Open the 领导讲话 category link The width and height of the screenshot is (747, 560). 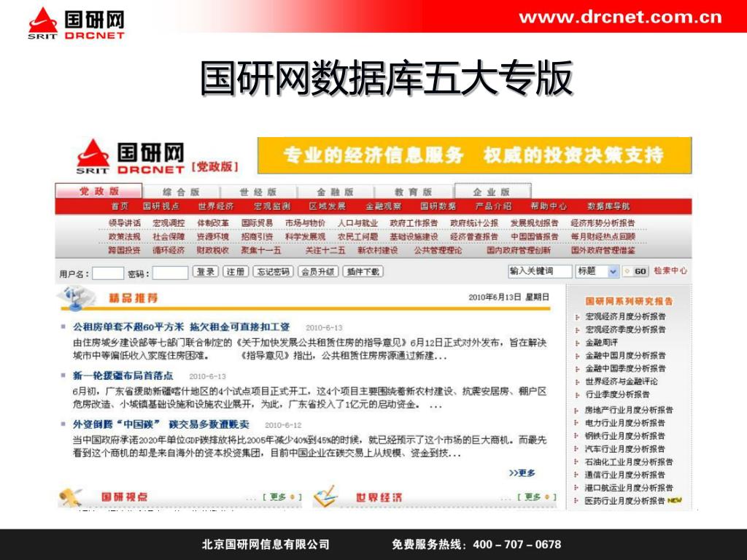(x=124, y=223)
